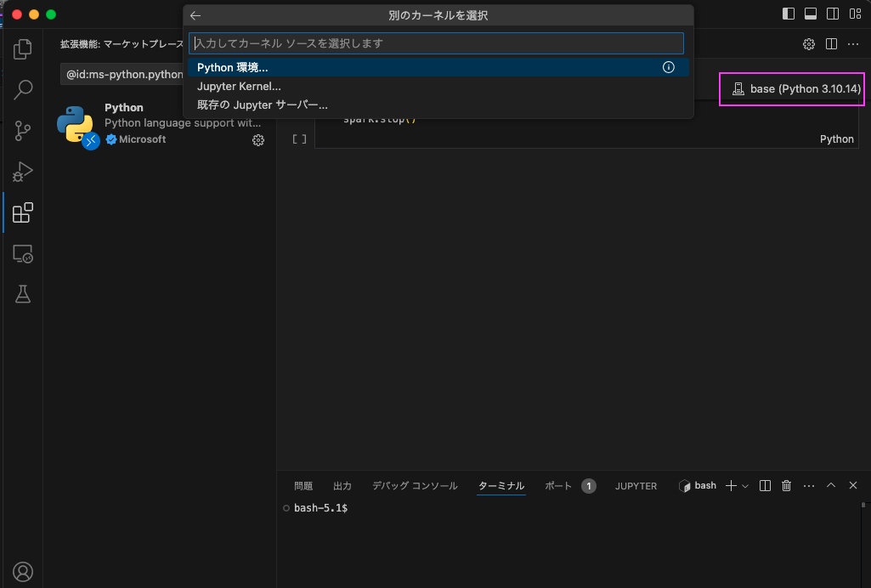The width and height of the screenshot is (871, 588).
Task: Switch to デバッグ コンソール tab
Action: tap(415, 486)
